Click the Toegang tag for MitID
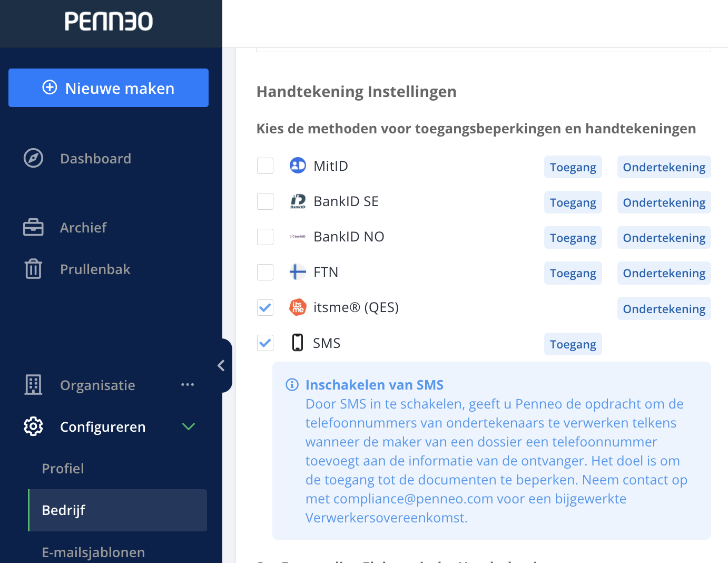 (x=573, y=167)
